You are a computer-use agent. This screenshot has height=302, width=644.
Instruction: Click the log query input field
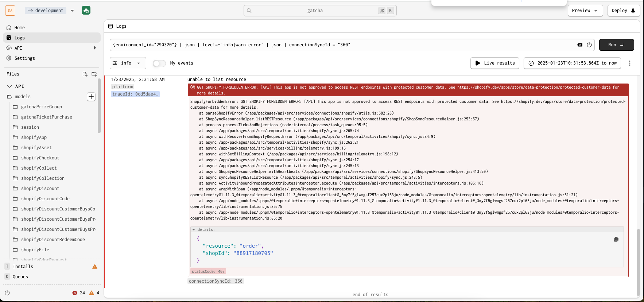pyautogui.click(x=343, y=45)
